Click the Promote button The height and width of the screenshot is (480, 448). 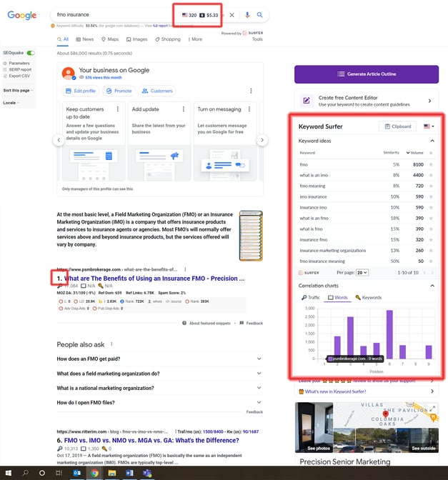tap(119, 91)
